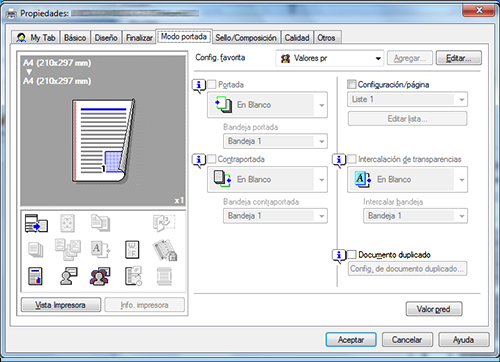This screenshot has height=362, width=500.
Task: Toggle Intercalación de transparencias checkbox
Action: (x=351, y=159)
